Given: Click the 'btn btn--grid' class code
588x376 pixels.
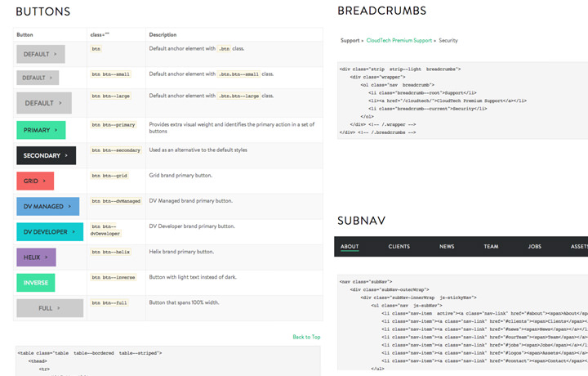Looking at the screenshot, I should click(109, 176).
